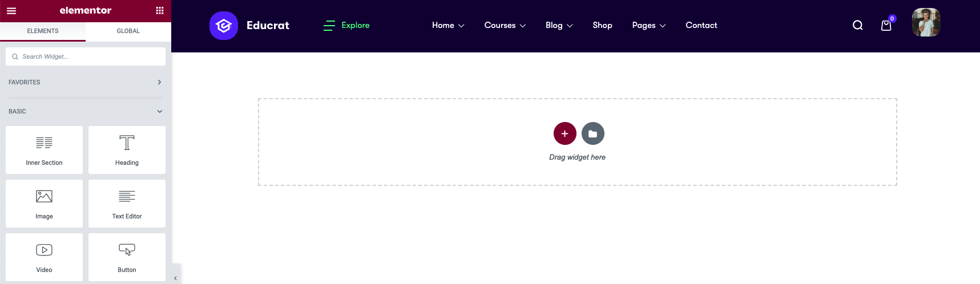
Task: Open the Elementor hamburger menu
Action: pos(11,11)
